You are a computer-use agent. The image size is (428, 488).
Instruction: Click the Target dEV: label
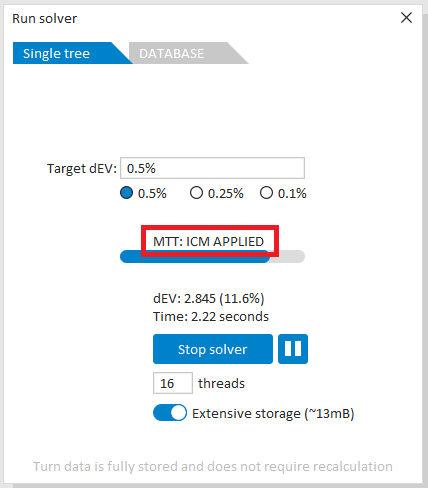pyautogui.click(x=82, y=168)
